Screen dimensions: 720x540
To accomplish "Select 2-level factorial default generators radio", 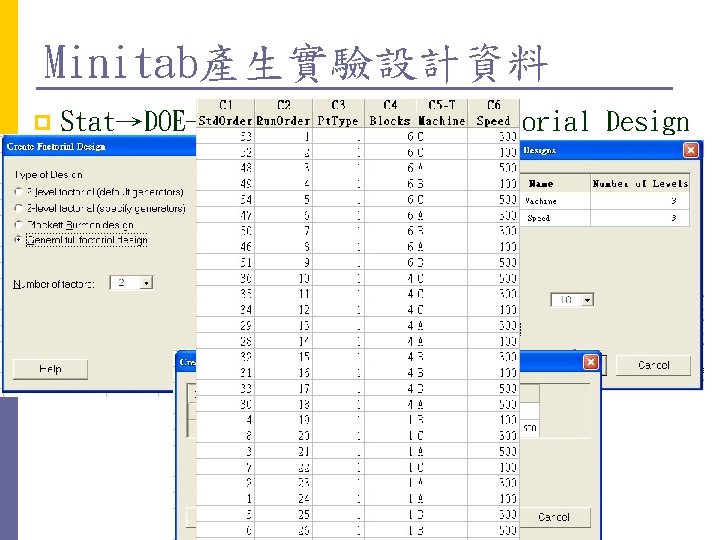I will [18, 192].
